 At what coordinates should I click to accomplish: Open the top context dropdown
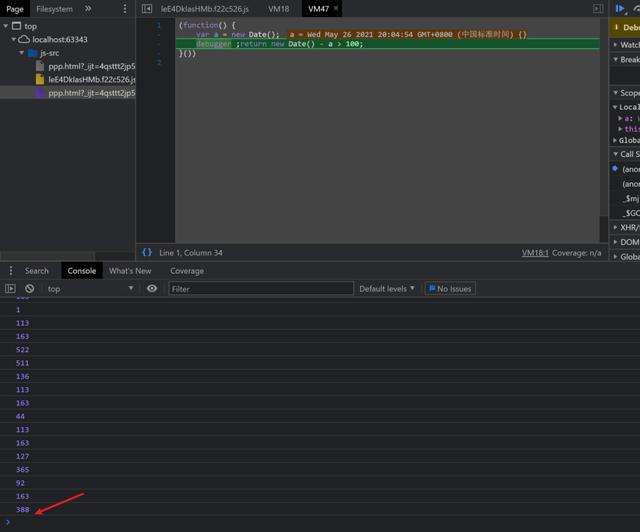(x=90, y=289)
